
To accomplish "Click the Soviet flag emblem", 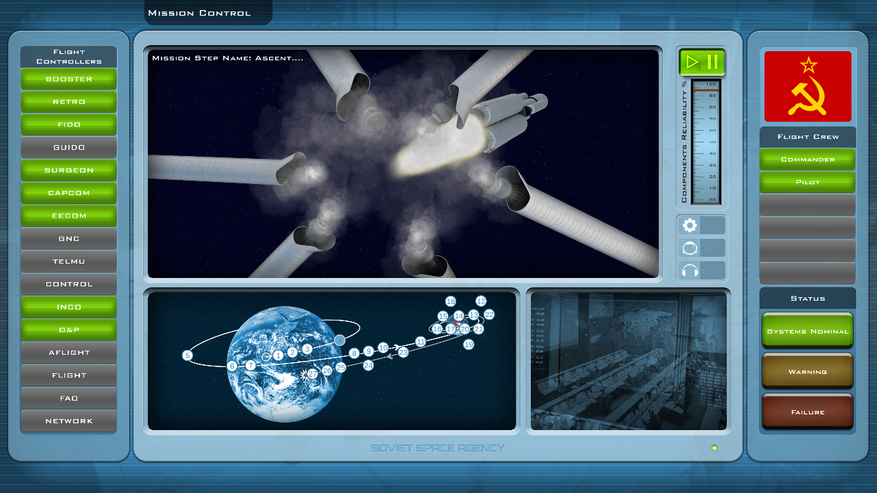I will [x=807, y=87].
